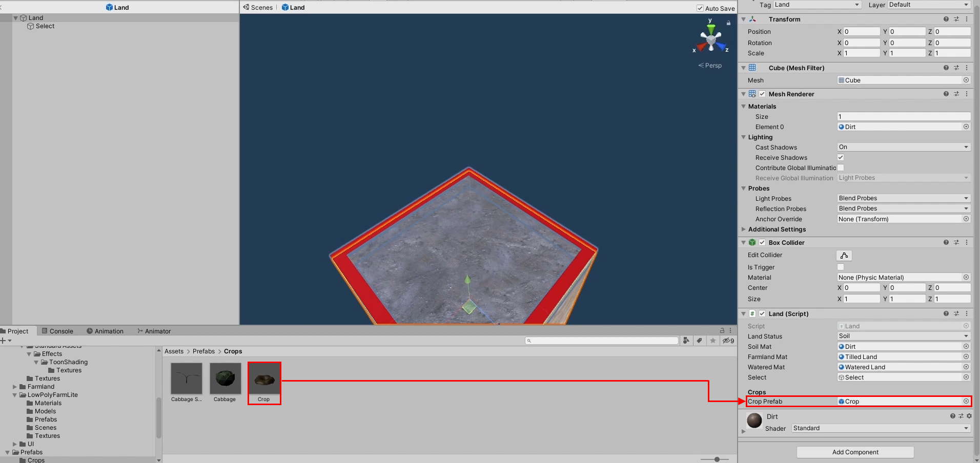Image resolution: width=980 pixels, height=463 pixels.
Task: Click the help icon on the Transform component
Action: tap(946, 19)
